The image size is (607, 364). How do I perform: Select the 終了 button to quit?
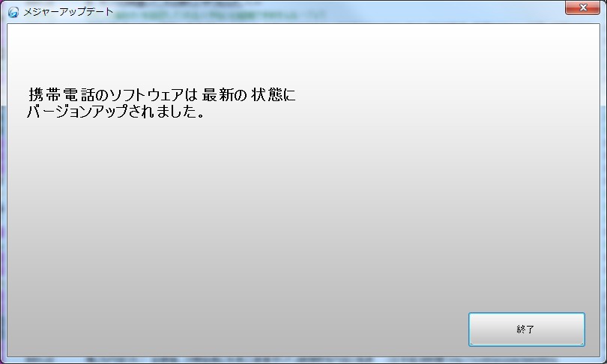click(527, 330)
